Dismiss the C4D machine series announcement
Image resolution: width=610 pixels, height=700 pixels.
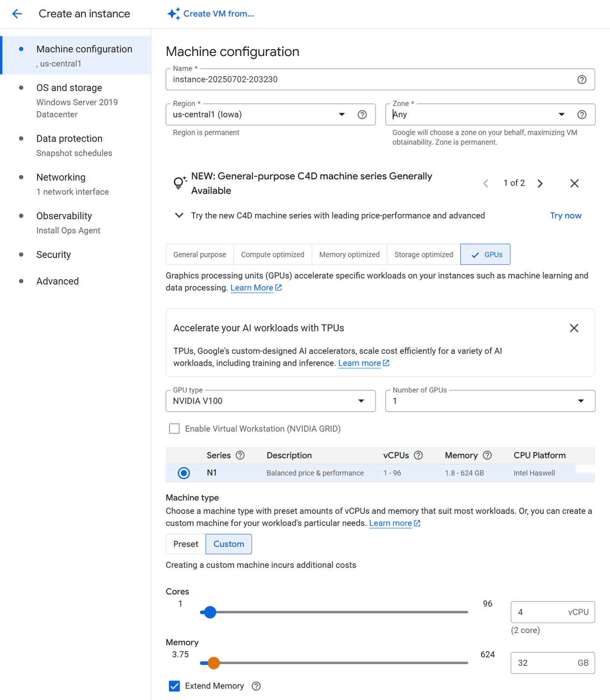point(574,183)
